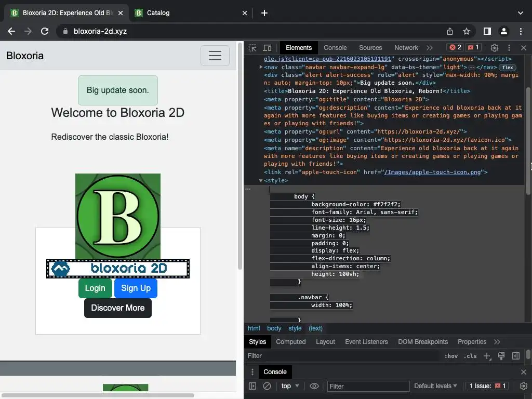Select the style breadcrumb
532x399 pixels.
295,328
